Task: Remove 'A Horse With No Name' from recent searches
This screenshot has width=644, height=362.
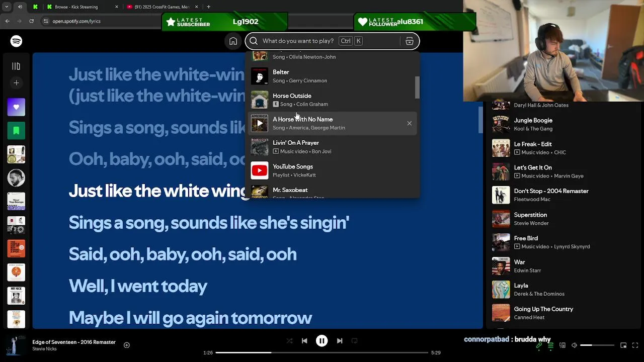Action: coord(409,123)
